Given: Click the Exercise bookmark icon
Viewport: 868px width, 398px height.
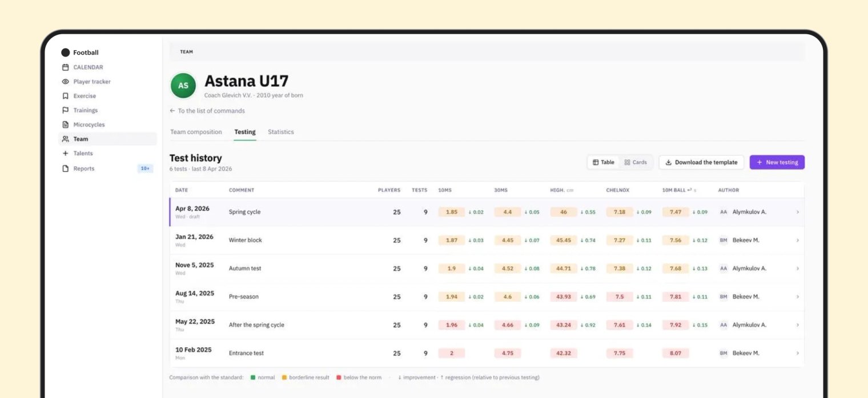Looking at the screenshot, I should tap(65, 96).
